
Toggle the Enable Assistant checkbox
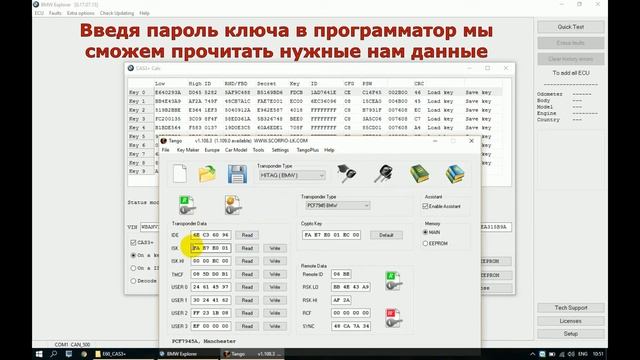point(425,207)
